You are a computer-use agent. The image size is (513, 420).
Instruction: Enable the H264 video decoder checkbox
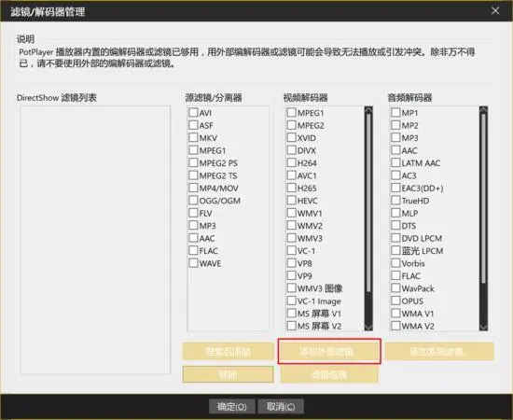point(292,162)
